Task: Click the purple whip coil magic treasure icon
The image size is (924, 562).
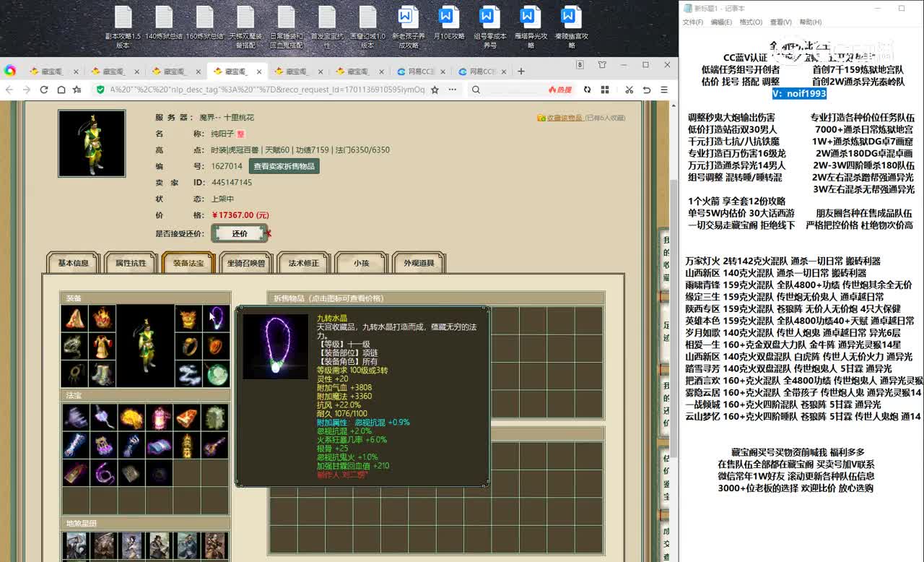Action: (x=104, y=472)
